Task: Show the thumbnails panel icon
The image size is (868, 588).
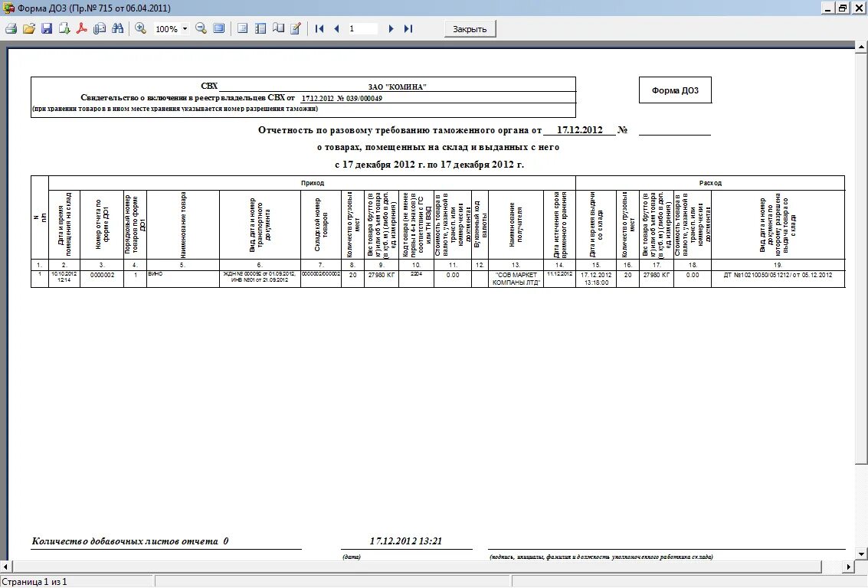Action: tap(260, 29)
